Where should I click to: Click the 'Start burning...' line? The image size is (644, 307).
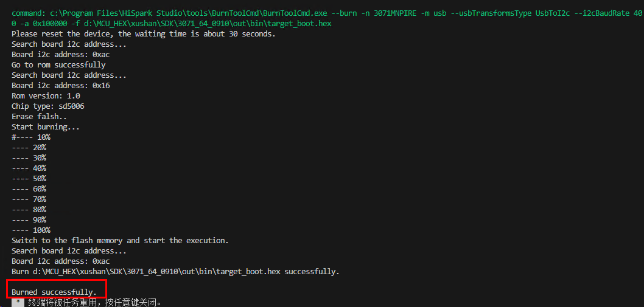click(x=46, y=127)
